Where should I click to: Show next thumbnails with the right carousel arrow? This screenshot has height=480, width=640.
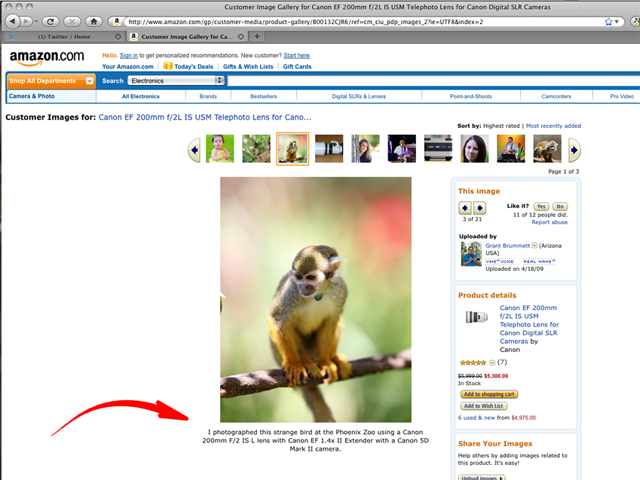[x=574, y=150]
